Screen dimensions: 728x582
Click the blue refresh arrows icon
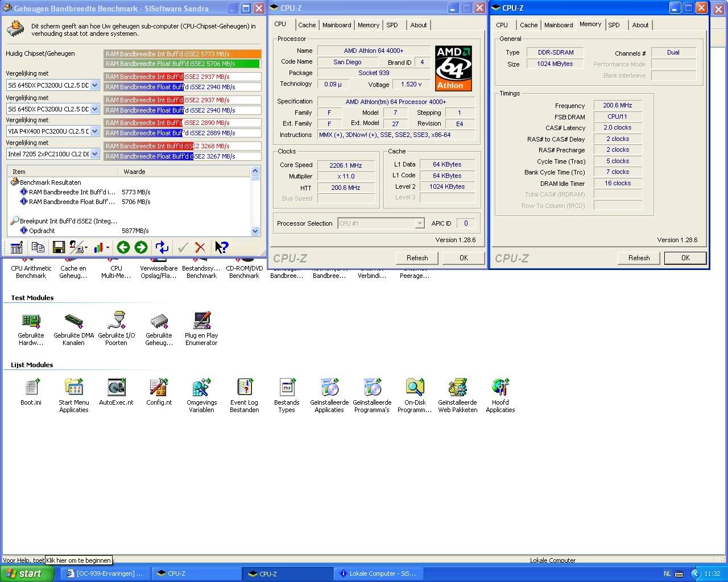(162, 247)
